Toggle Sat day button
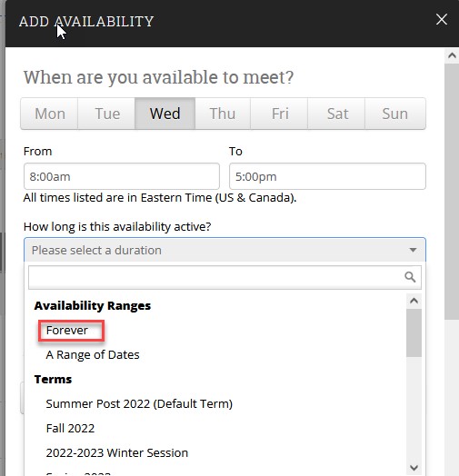This screenshot has width=459, height=476. [x=336, y=114]
